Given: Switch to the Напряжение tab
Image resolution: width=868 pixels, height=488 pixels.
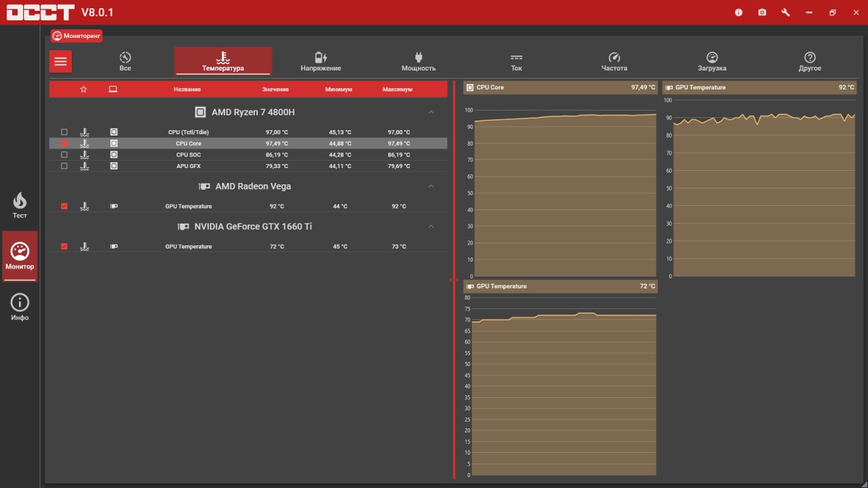Looking at the screenshot, I should point(321,61).
